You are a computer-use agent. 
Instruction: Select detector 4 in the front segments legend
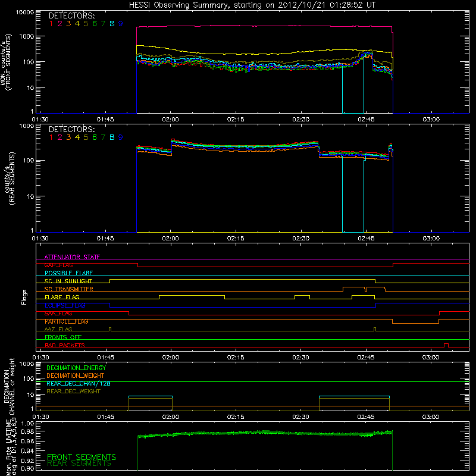coord(77,24)
